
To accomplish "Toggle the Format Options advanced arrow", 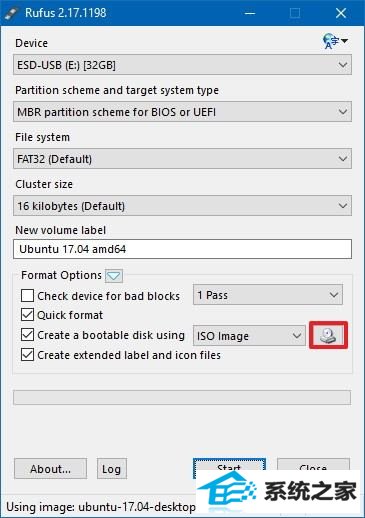I will point(114,276).
